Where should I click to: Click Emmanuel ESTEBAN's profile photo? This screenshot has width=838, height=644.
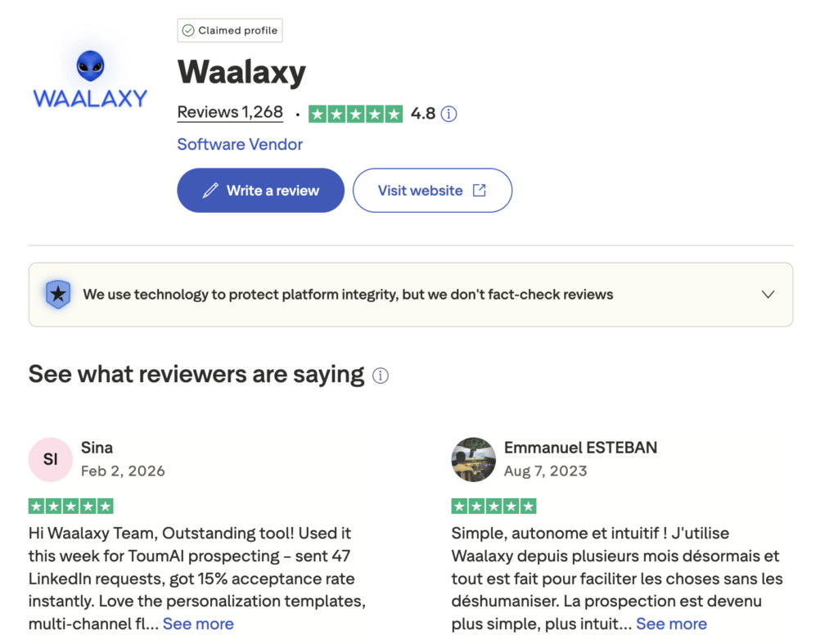coord(474,459)
